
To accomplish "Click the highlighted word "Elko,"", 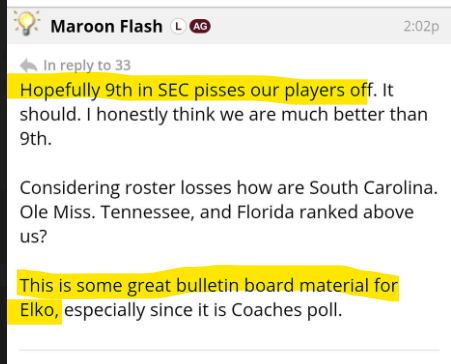I will (39, 310).
